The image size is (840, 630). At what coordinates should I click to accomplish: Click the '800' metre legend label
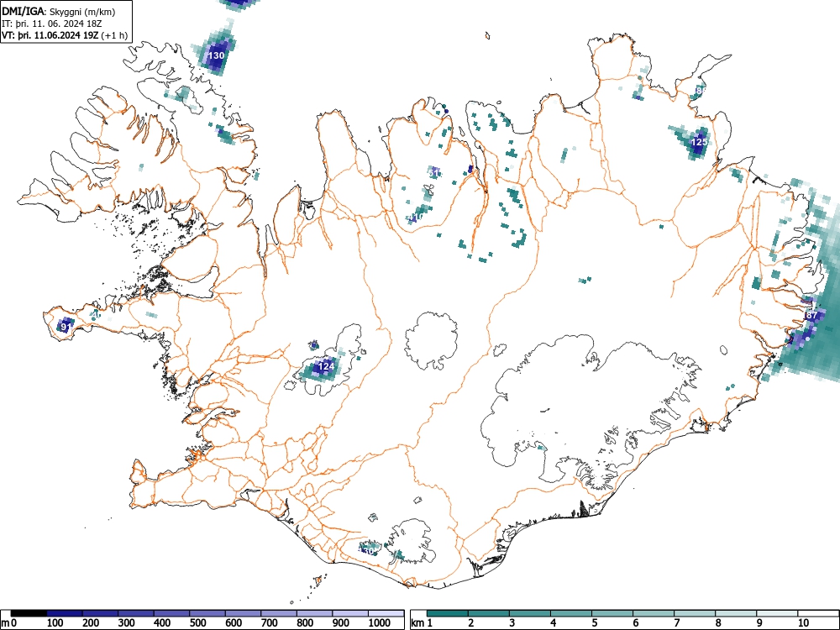coord(305,623)
